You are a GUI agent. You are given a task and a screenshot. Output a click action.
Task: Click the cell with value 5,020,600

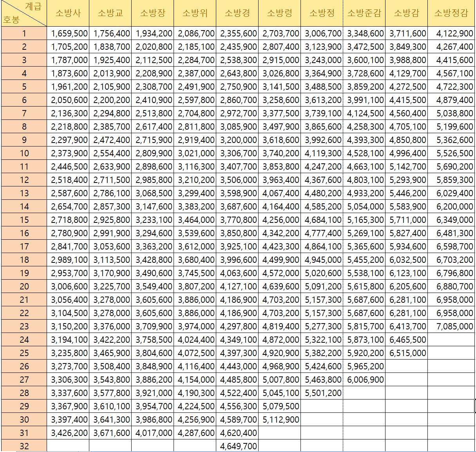(322, 273)
